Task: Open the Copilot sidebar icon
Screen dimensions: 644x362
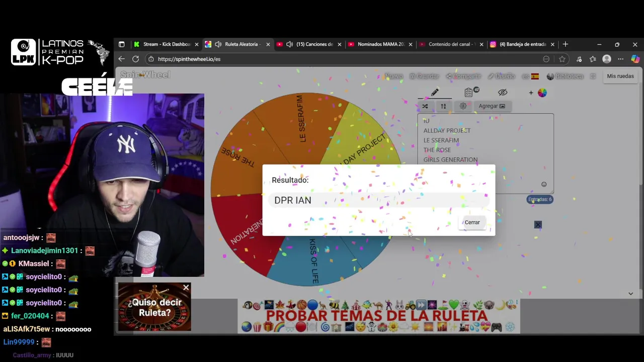Action: click(635, 59)
